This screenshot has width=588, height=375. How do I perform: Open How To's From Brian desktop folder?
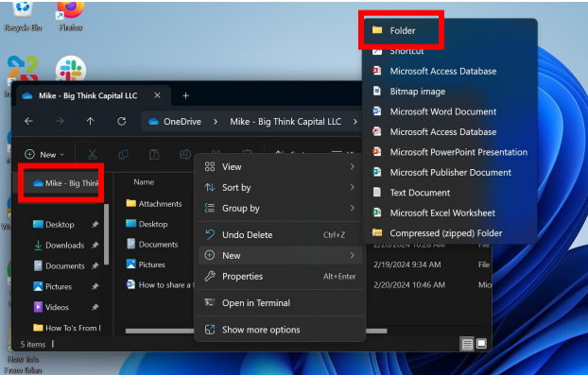pos(24,364)
